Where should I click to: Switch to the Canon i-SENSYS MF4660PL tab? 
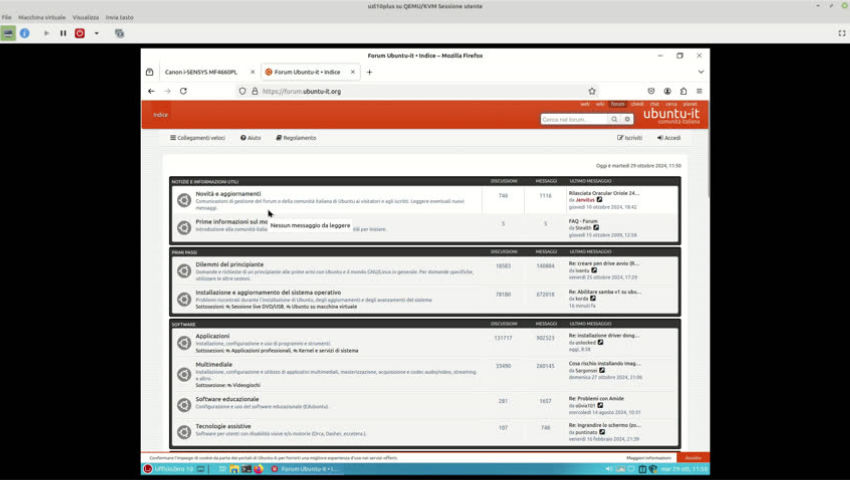coord(203,72)
